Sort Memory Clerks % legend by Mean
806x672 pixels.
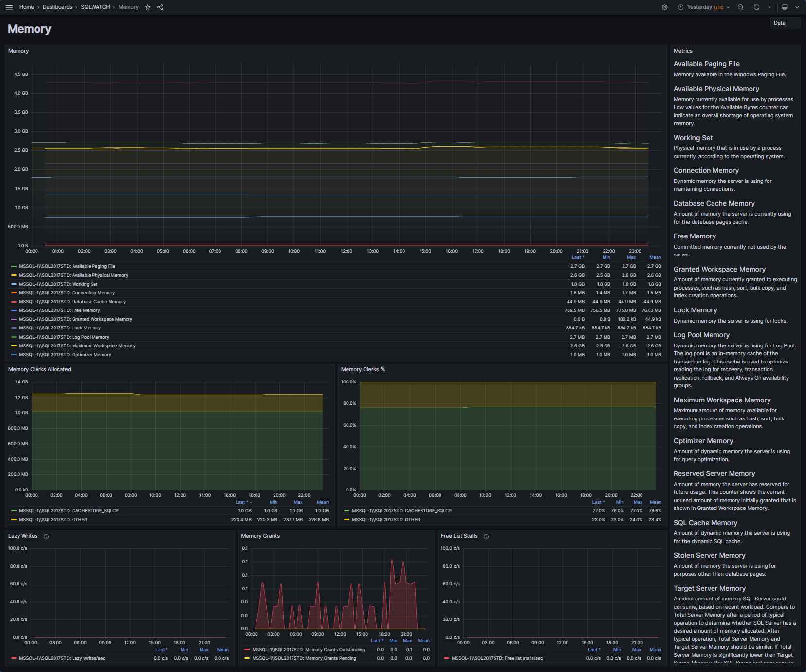tap(656, 502)
